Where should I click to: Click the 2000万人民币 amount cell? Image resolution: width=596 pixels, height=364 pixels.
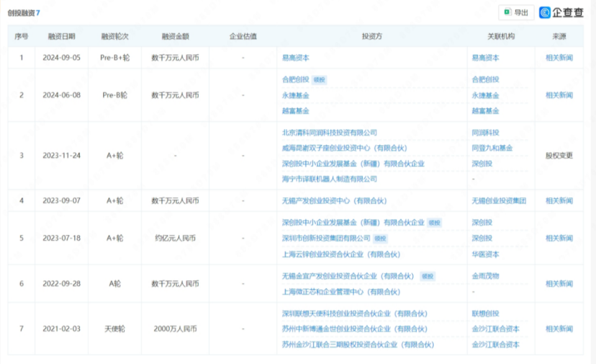pos(175,329)
